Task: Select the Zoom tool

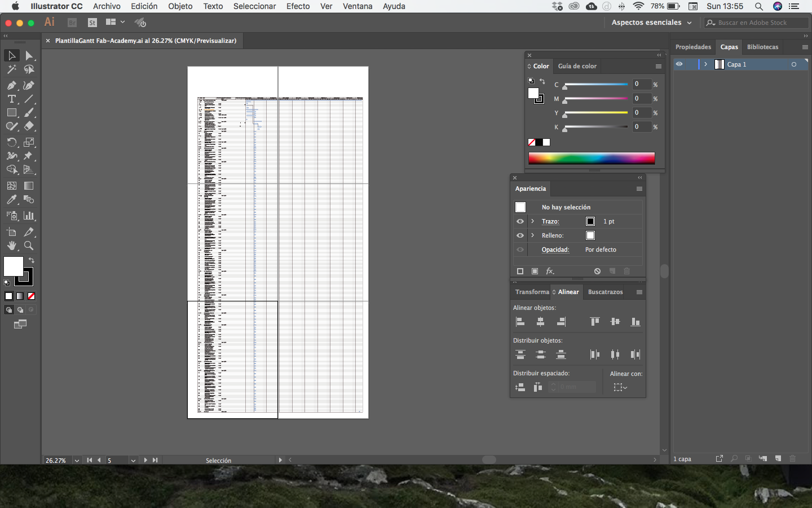Action: pyautogui.click(x=29, y=246)
